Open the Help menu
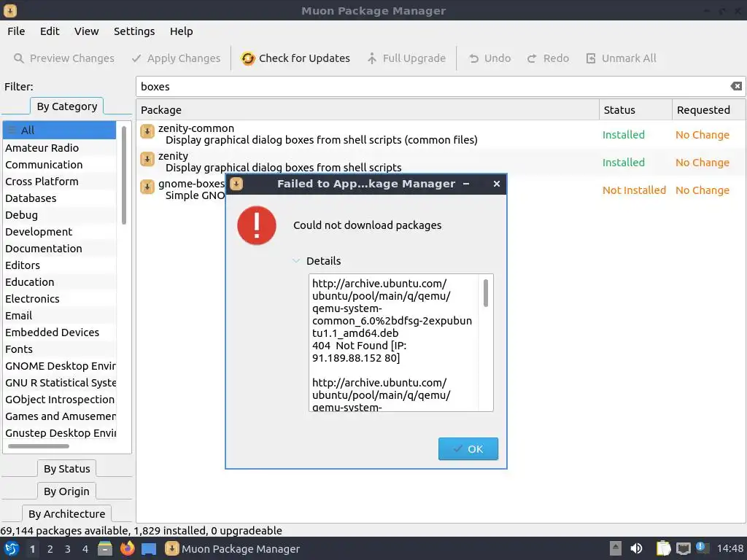This screenshot has width=747, height=560. pyautogui.click(x=181, y=31)
